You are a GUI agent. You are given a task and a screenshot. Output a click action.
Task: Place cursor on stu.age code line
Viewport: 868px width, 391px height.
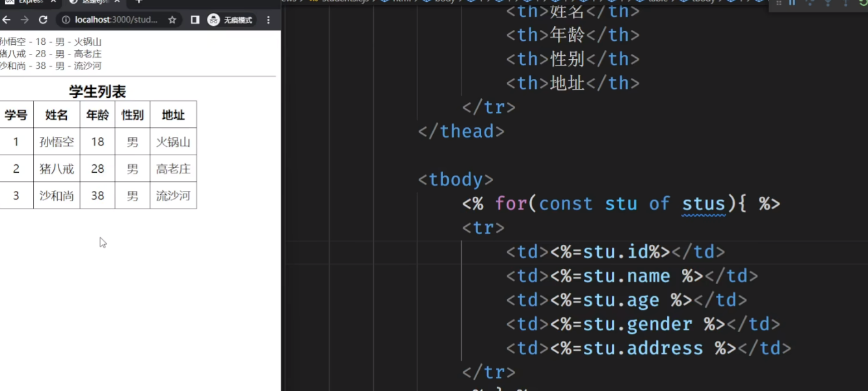(x=627, y=300)
